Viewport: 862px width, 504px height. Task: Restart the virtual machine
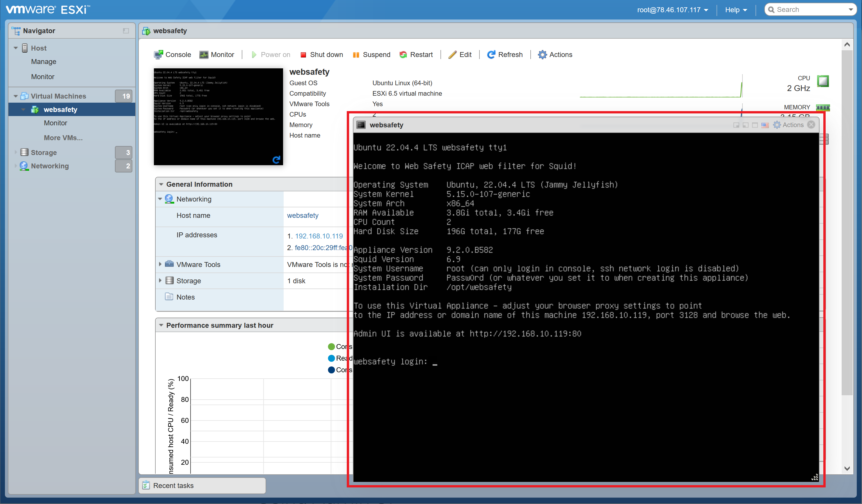click(x=416, y=55)
